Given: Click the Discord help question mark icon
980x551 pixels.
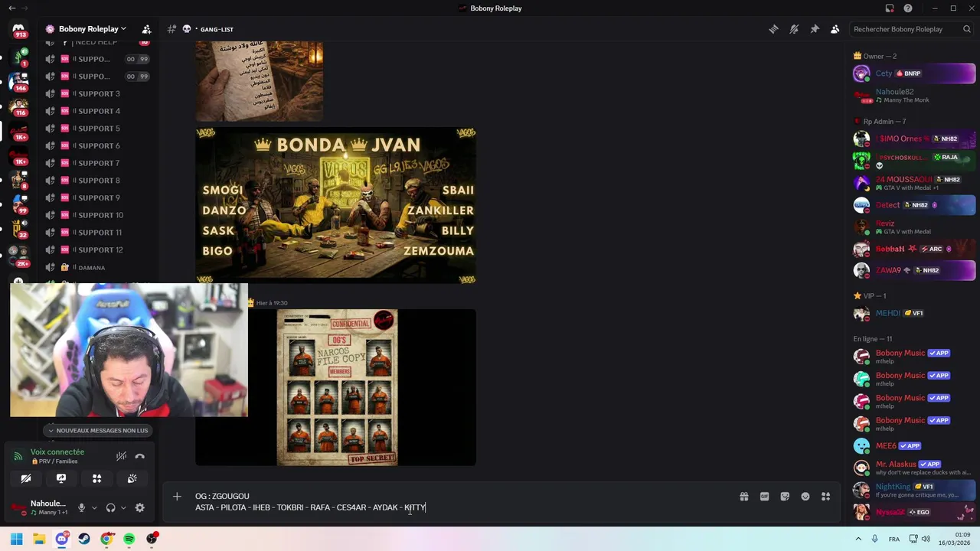Looking at the screenshot, I should [908, 8].
